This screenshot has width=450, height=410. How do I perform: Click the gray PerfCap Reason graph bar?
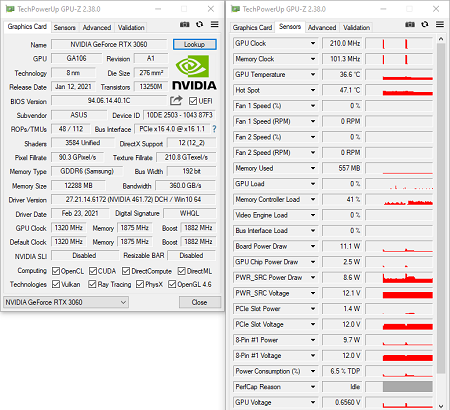click(x=408, y=387)
